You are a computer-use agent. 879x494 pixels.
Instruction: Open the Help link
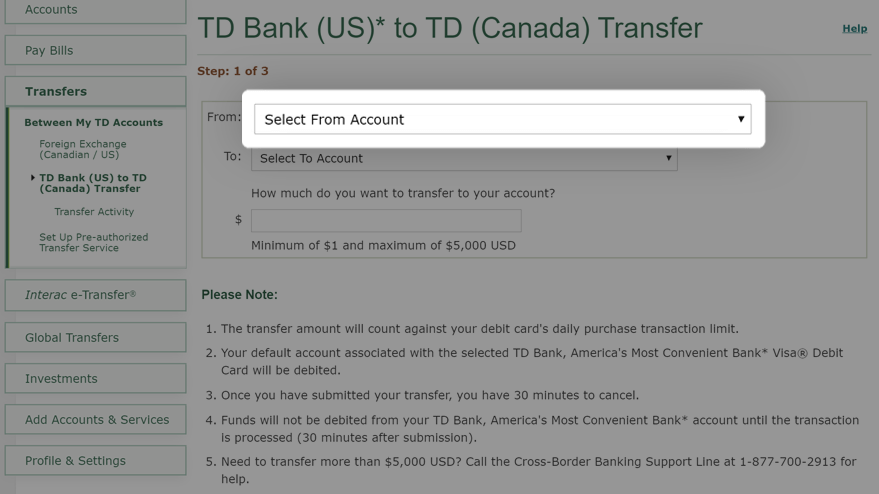[x=854, y=29]
